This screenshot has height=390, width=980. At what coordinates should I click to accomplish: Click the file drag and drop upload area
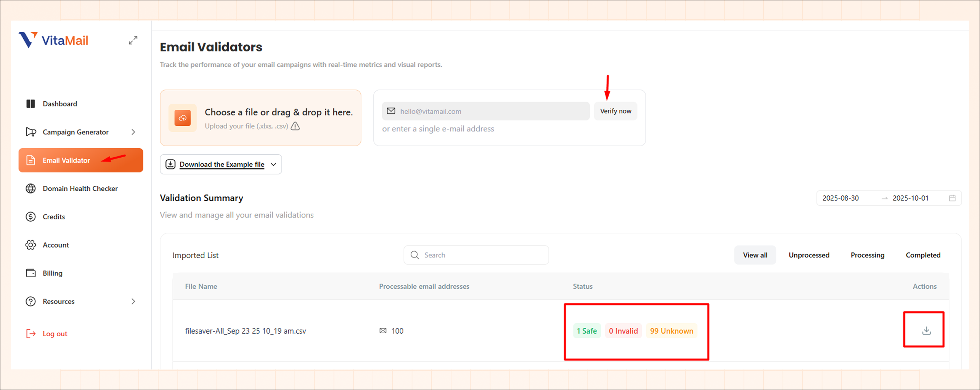(x=260, y=118)
